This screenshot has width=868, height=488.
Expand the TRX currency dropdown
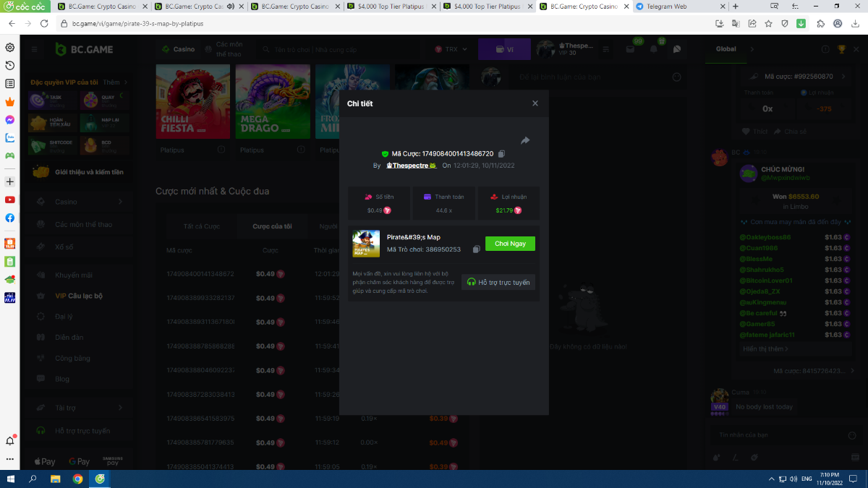[x=451, y=49]
